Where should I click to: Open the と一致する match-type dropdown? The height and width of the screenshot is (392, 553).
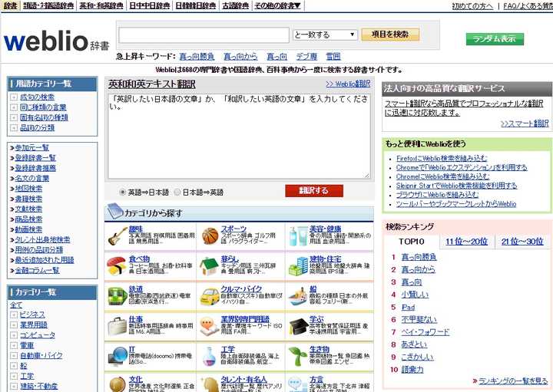click(325, 35)
